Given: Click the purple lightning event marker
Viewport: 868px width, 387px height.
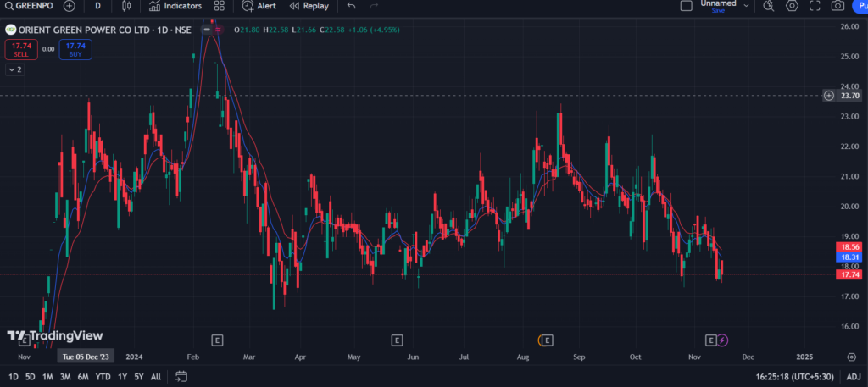Looking at the screenshot, I should click(x=722, y=340).
